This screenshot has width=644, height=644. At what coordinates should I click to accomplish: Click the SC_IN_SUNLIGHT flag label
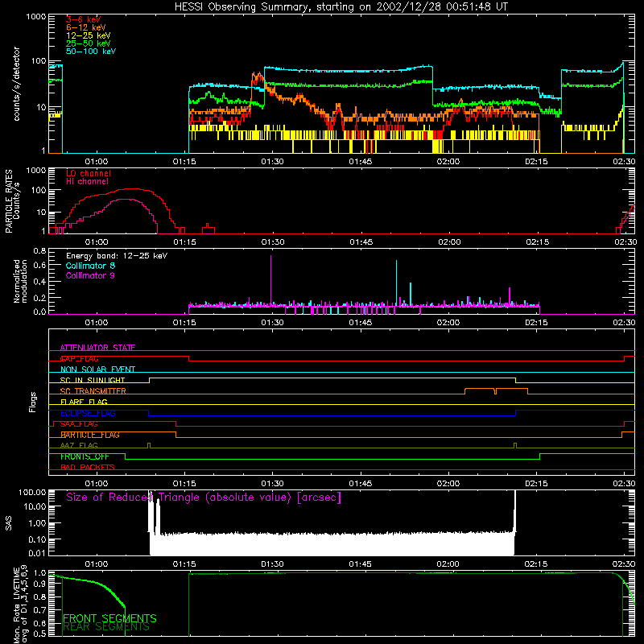[x=93, y=380]
